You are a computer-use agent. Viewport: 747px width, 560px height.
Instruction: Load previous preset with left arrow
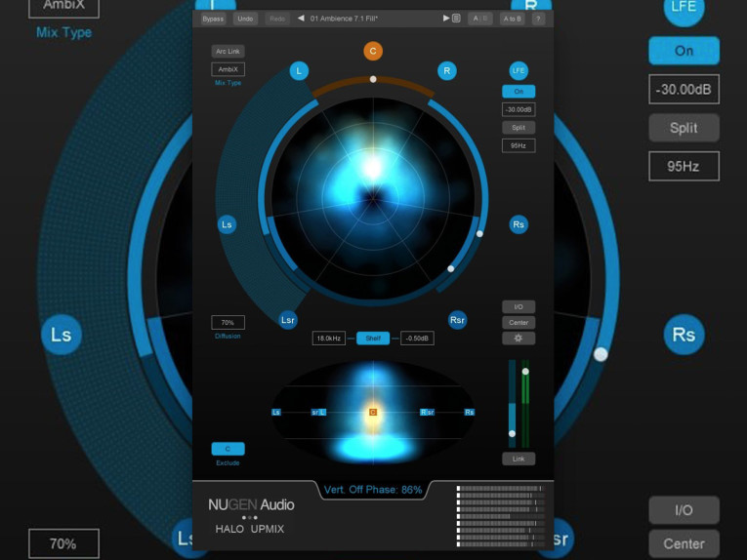(x=301, y=19)
